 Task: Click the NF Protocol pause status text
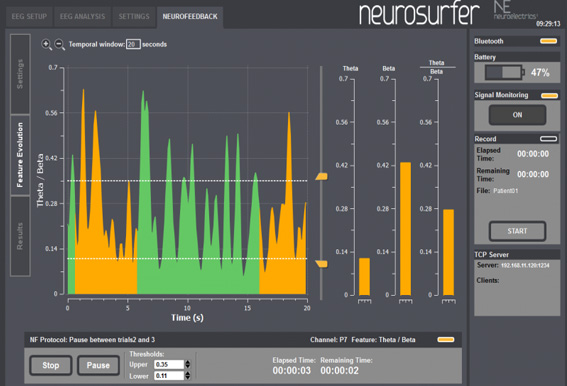[x=92, y=340]
